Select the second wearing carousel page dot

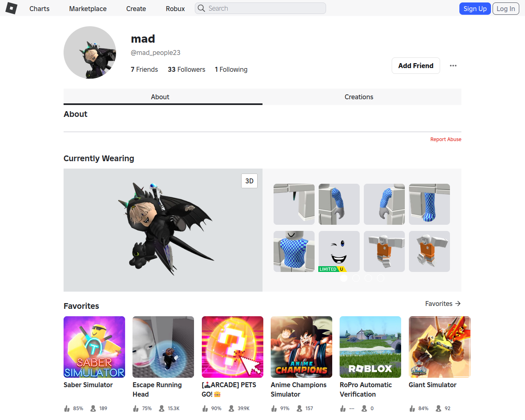coord(356,278)
